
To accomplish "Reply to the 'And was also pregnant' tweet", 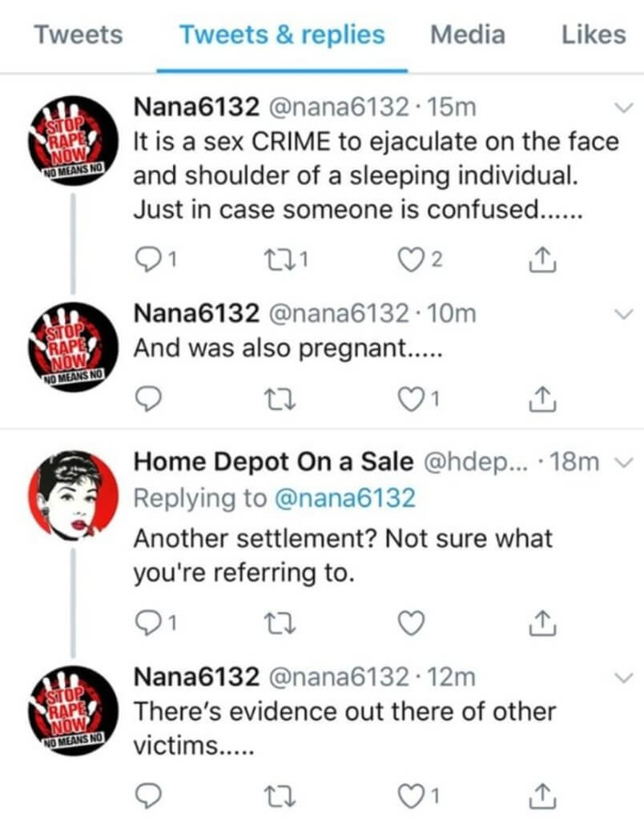I will pos(150,398).
